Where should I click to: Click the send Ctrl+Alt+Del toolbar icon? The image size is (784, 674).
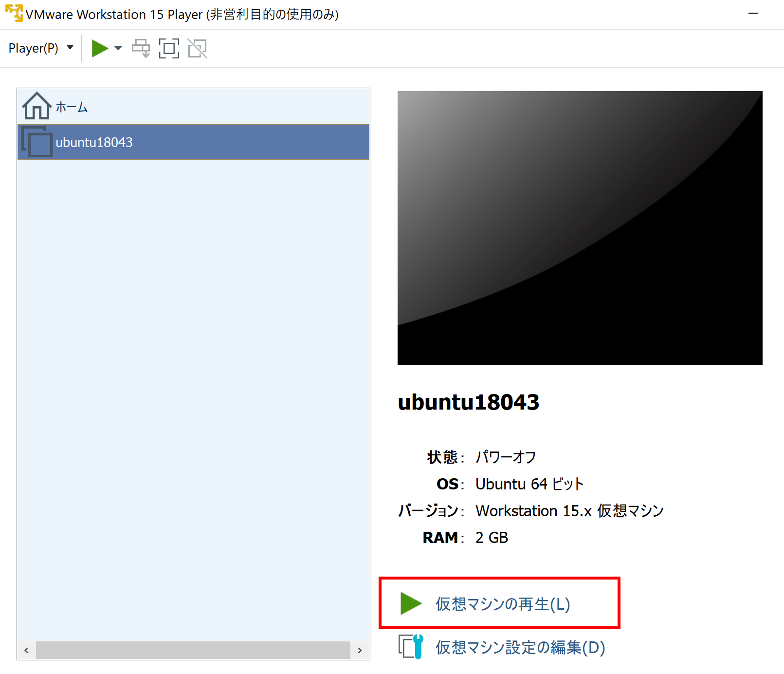(x=141, y=48)
